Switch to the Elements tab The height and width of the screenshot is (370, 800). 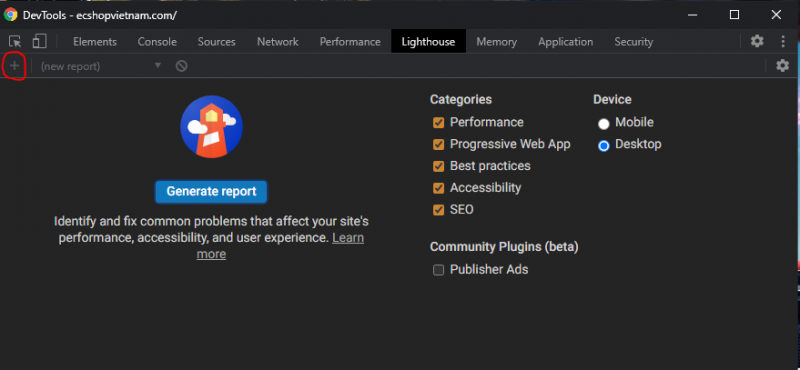pos(95,42)
